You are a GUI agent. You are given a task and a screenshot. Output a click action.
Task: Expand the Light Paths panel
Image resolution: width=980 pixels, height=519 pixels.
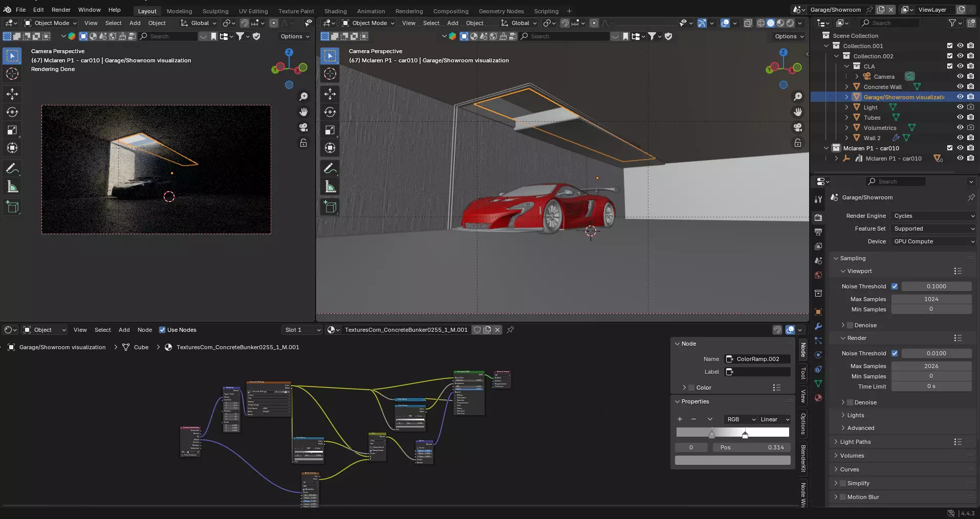855,442
